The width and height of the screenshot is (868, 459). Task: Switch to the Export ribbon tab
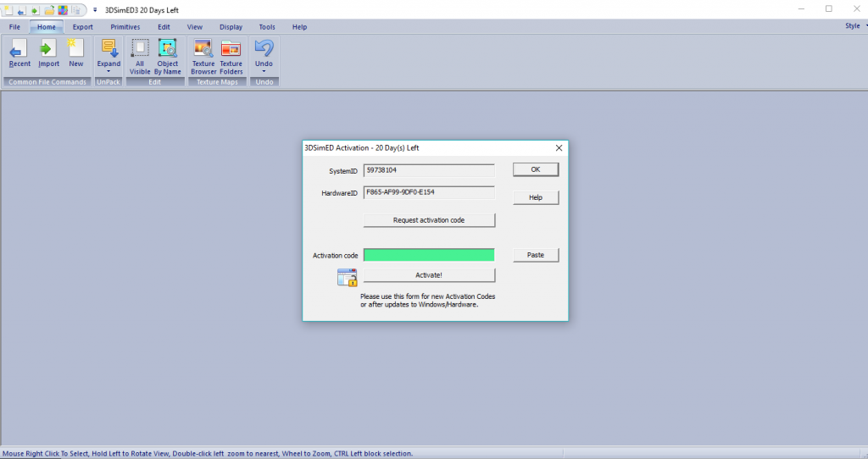83,26
